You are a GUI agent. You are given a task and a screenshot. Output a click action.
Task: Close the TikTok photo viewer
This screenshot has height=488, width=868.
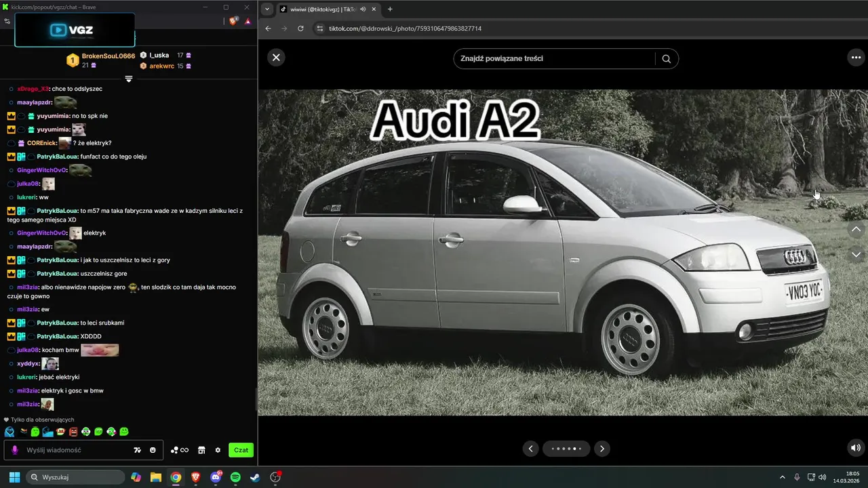[276, 58]
